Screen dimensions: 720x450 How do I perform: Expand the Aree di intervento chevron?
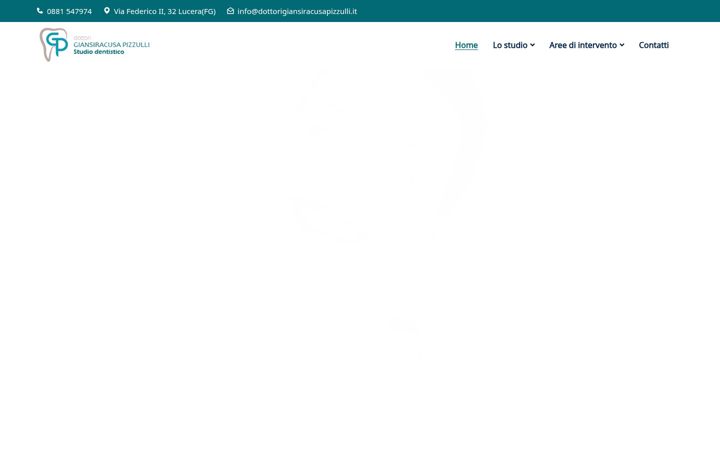tap(622, 45)
